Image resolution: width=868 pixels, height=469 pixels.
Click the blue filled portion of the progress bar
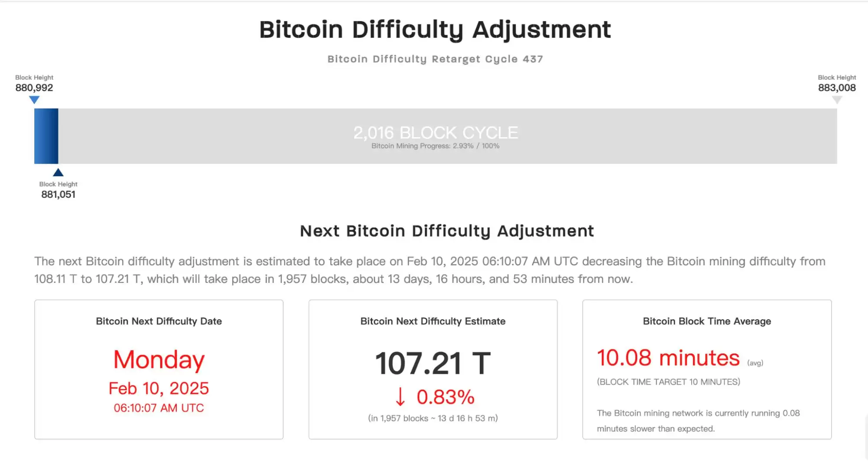coord(46,136)
